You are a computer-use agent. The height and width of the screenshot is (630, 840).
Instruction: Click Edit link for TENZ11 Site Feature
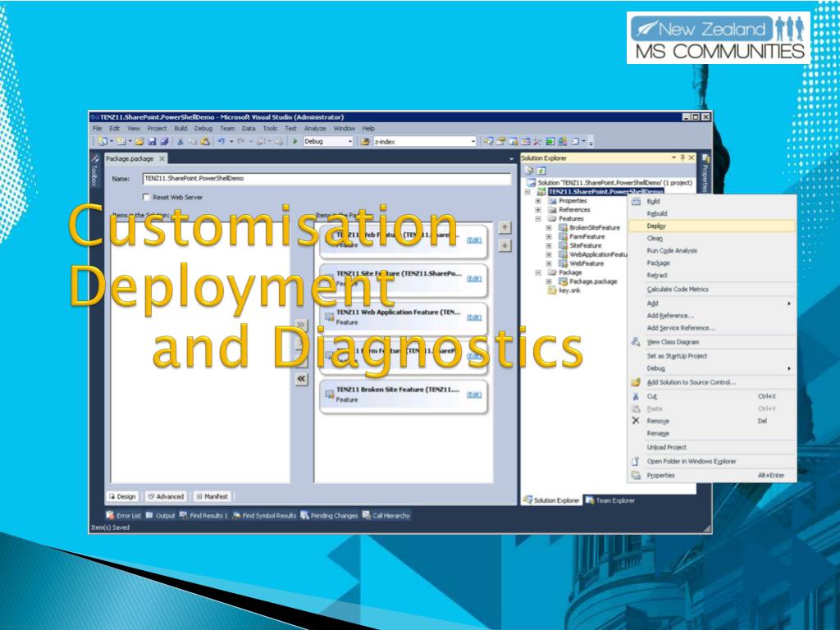tap(473, 279)
